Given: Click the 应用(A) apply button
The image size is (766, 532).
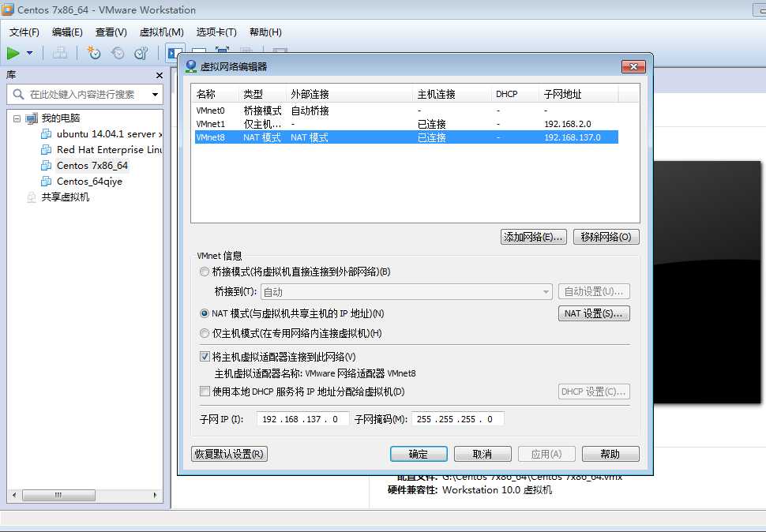Looking at the screenshot, I should 546,454.
